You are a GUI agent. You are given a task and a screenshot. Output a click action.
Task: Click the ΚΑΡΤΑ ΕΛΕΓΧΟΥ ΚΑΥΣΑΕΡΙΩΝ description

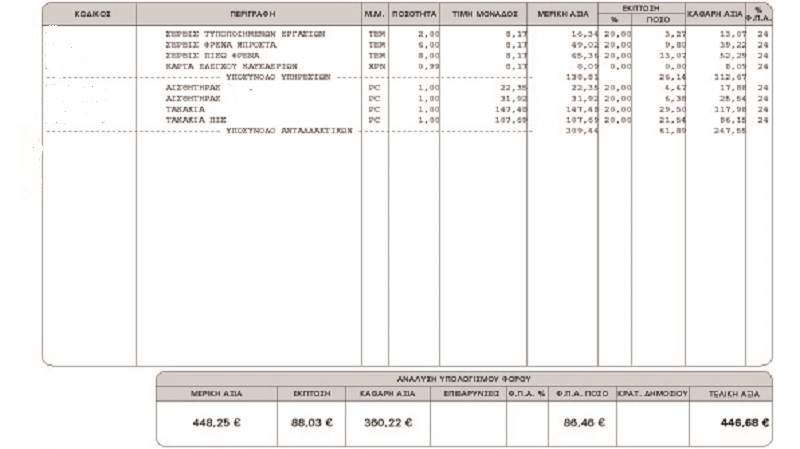coord(232,66)
